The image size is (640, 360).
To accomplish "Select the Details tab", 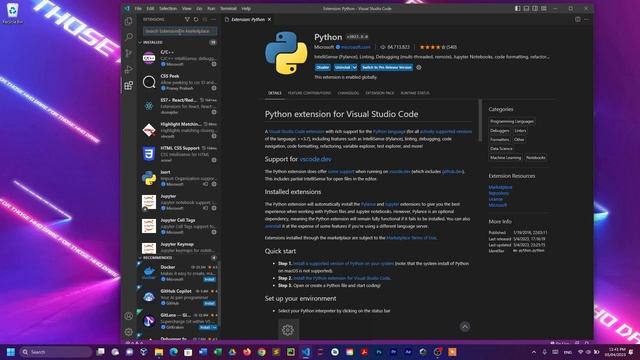I will coord(275,93).
